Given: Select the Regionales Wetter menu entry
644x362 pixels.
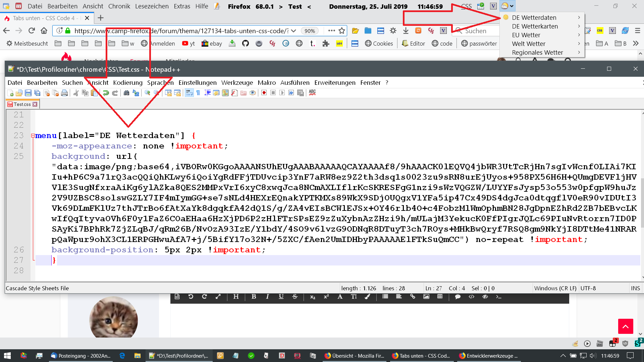Looking at the screenshot, I should coord(537,52).
